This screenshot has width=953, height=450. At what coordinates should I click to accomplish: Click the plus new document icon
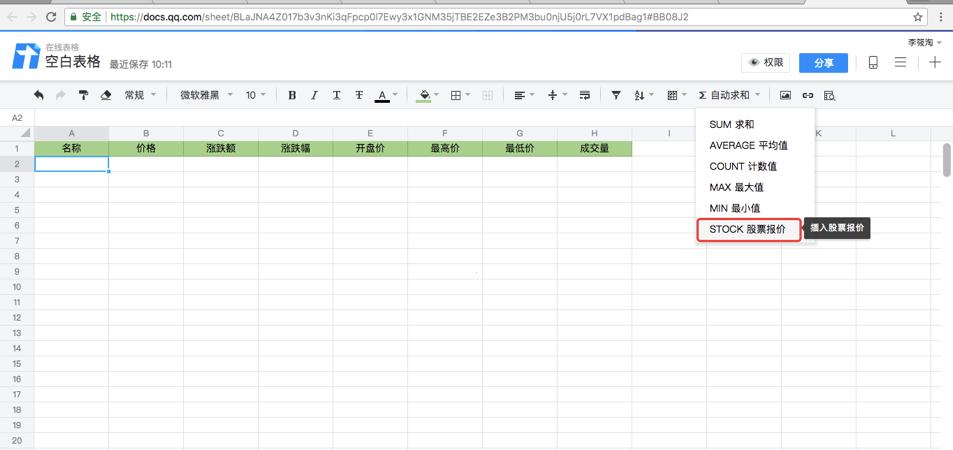pyautogui.click(x=935, y=62)
